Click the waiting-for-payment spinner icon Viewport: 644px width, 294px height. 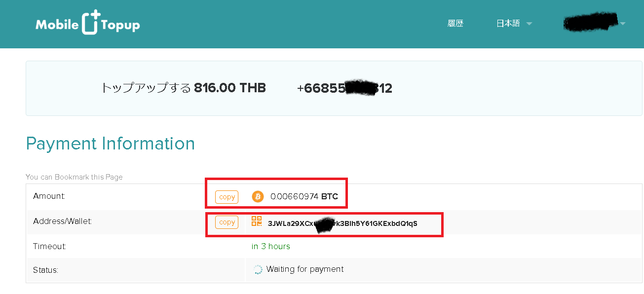coord(258,269)
